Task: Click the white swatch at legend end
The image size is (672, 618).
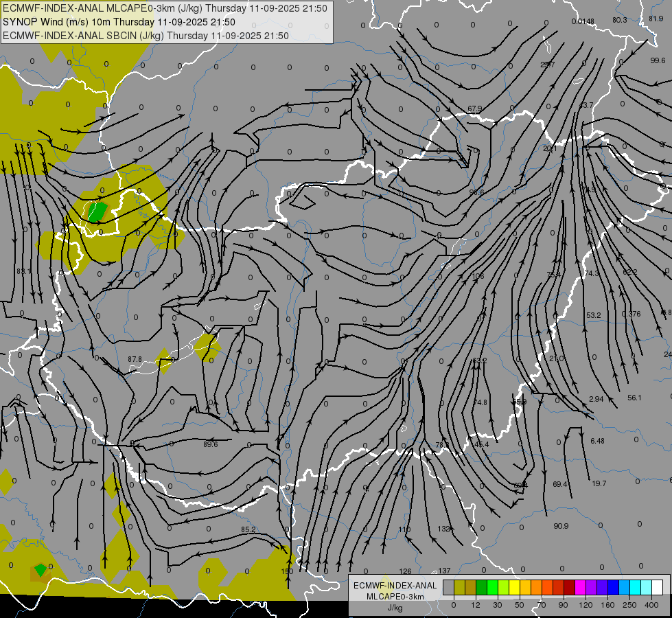Action: coord(658,587)
